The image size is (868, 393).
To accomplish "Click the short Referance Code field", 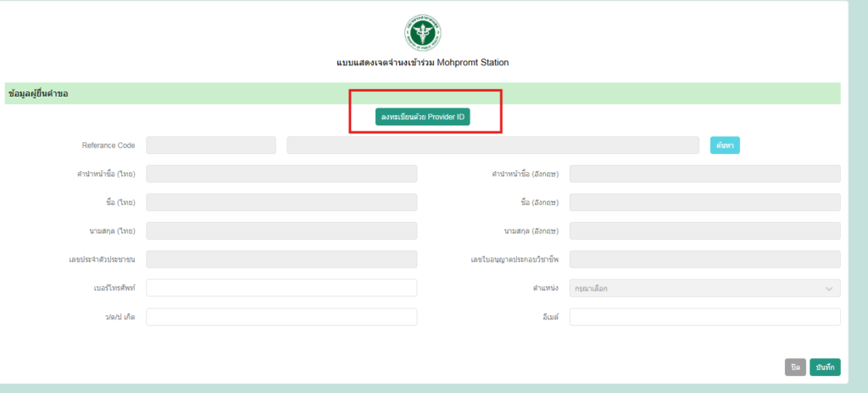I will [211, 146].
